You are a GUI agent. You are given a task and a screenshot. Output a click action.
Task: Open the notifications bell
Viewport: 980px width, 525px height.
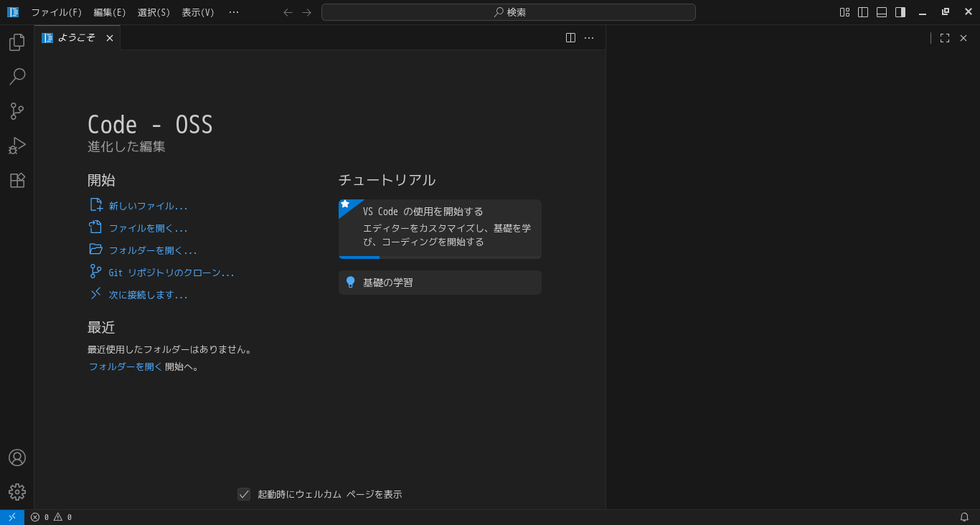(964, 517)
